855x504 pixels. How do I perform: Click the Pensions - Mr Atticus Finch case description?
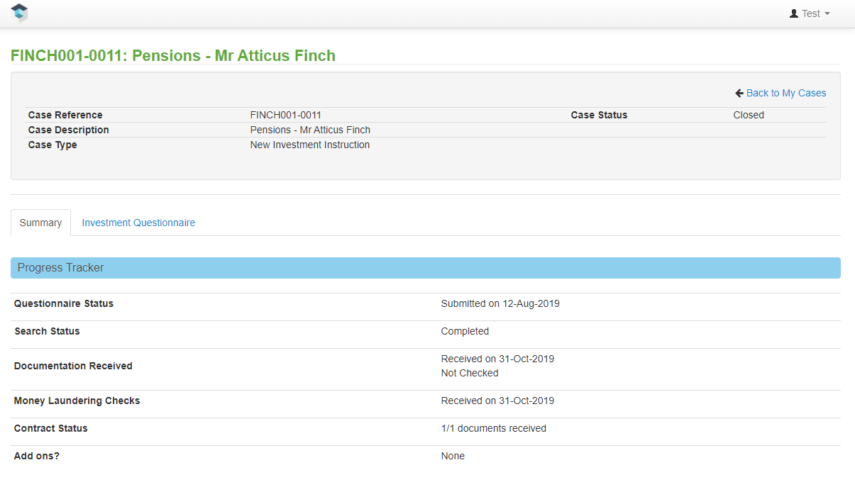click(x=310, y=130)
